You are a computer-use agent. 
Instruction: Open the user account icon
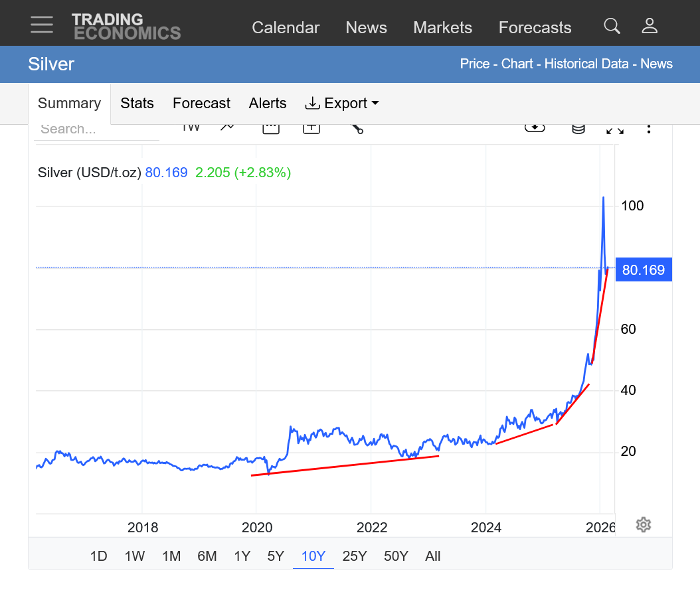(650, 26)
